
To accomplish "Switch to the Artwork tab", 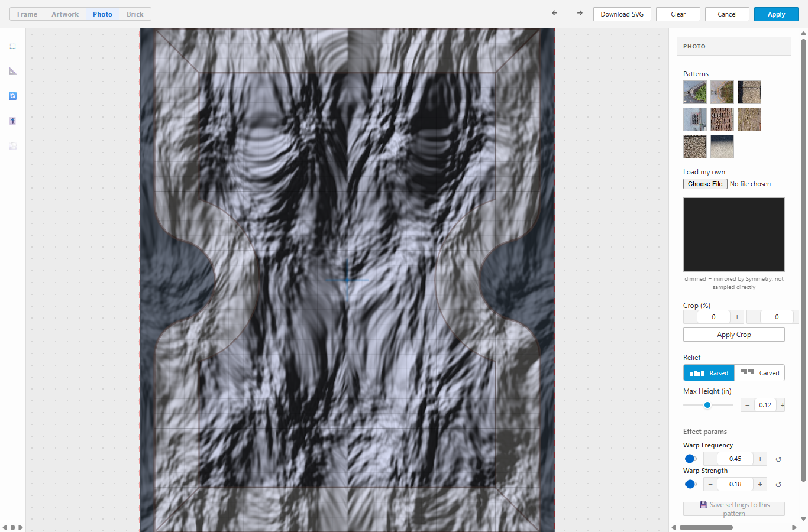I will 65,14.
